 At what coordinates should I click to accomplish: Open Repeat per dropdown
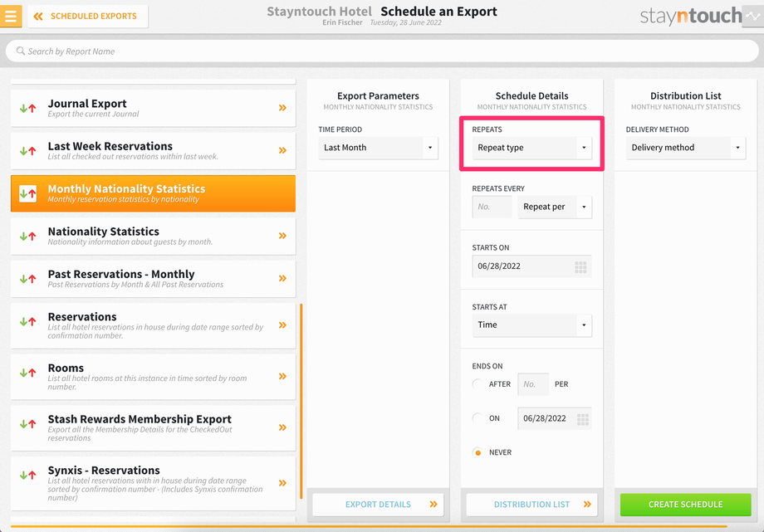pyautogui.click(x=555, y=207)
